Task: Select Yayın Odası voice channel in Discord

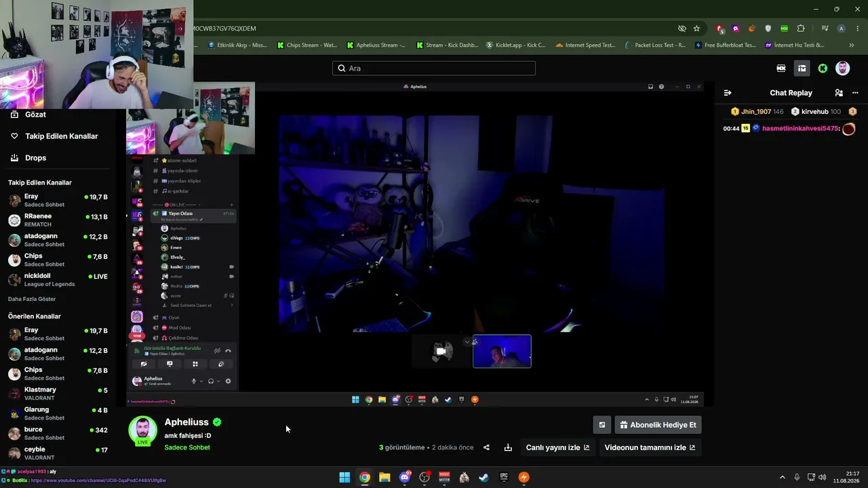Action: 193,214
